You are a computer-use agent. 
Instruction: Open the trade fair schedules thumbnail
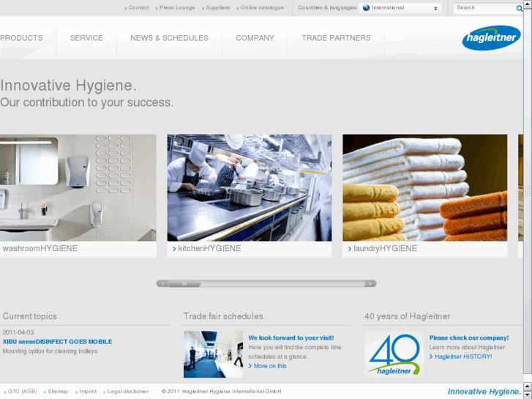tap(213, 354)
